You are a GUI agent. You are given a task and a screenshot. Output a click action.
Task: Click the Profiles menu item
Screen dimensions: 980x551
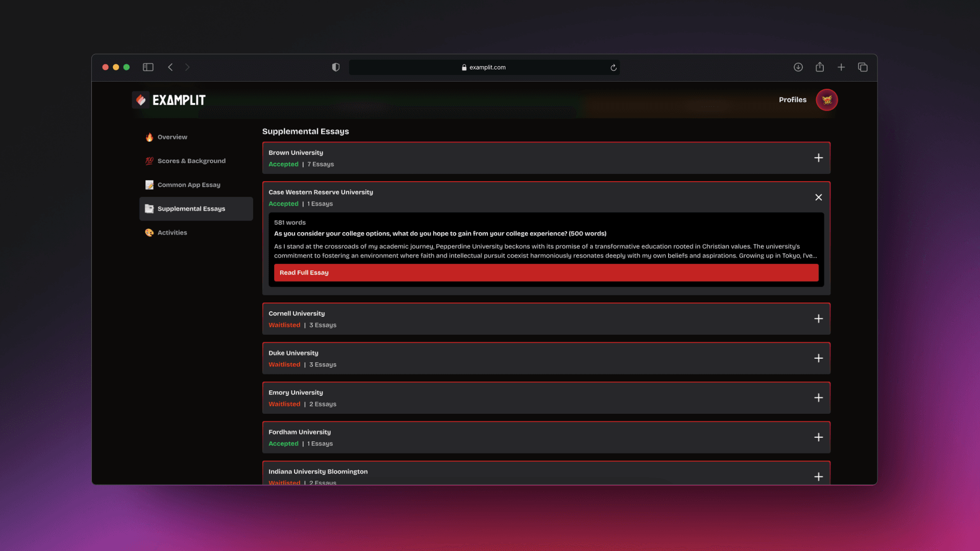(792, 99)
